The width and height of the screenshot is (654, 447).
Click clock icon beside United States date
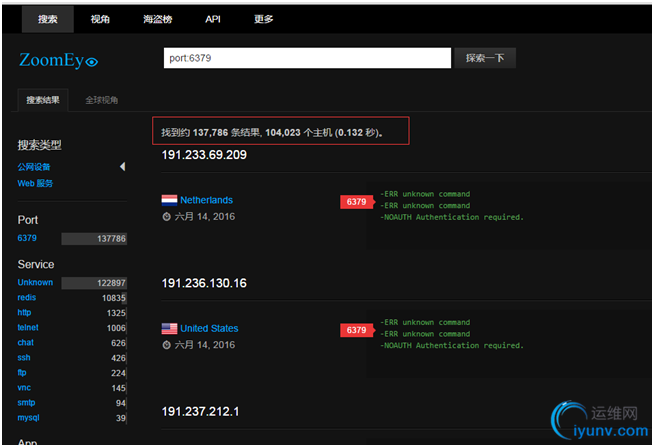pyautogui.click(x=166, y=345)
